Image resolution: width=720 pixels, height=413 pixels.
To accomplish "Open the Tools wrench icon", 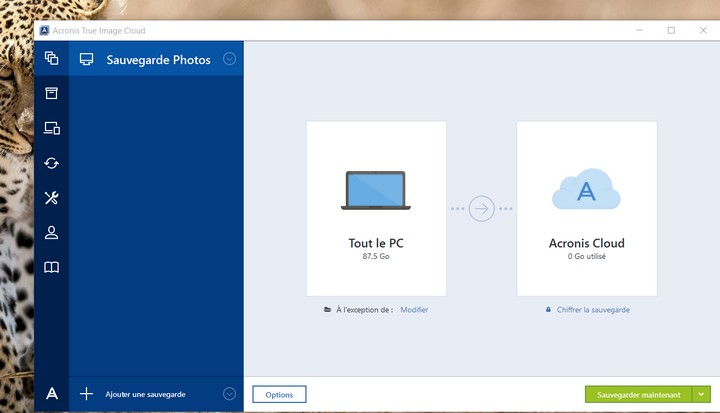I will 51,198.
